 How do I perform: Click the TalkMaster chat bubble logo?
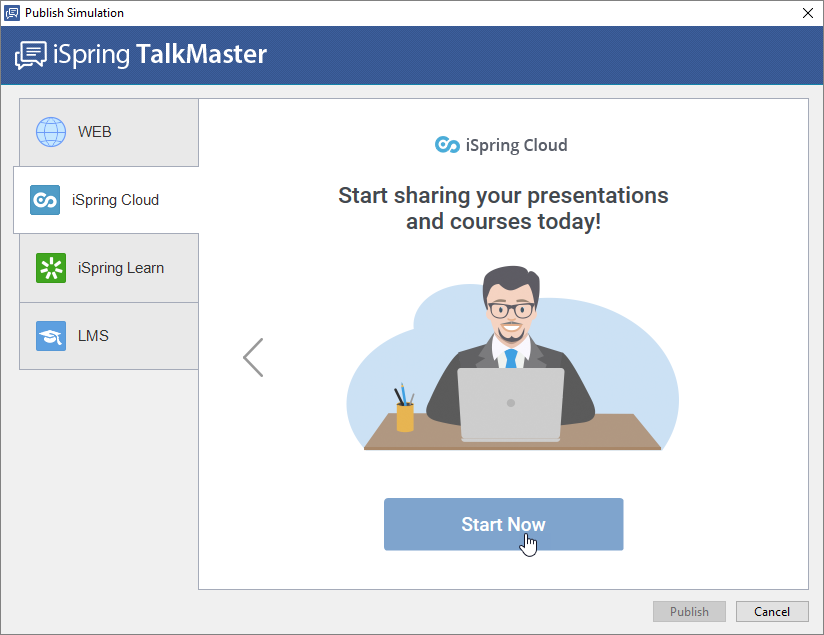coord(31,55)
